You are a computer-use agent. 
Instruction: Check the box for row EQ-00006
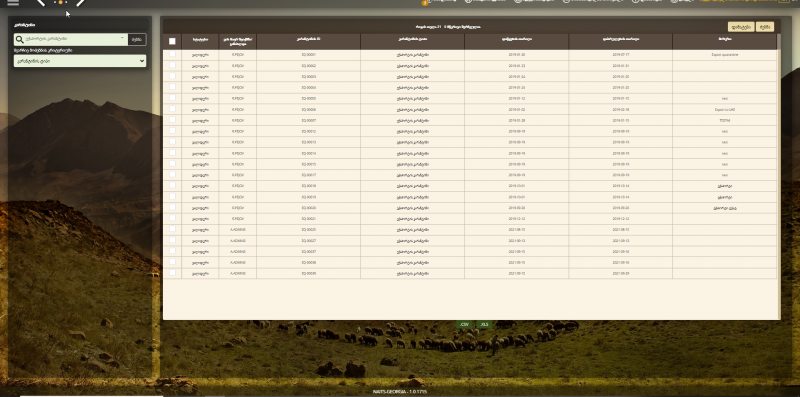(172, 109)
